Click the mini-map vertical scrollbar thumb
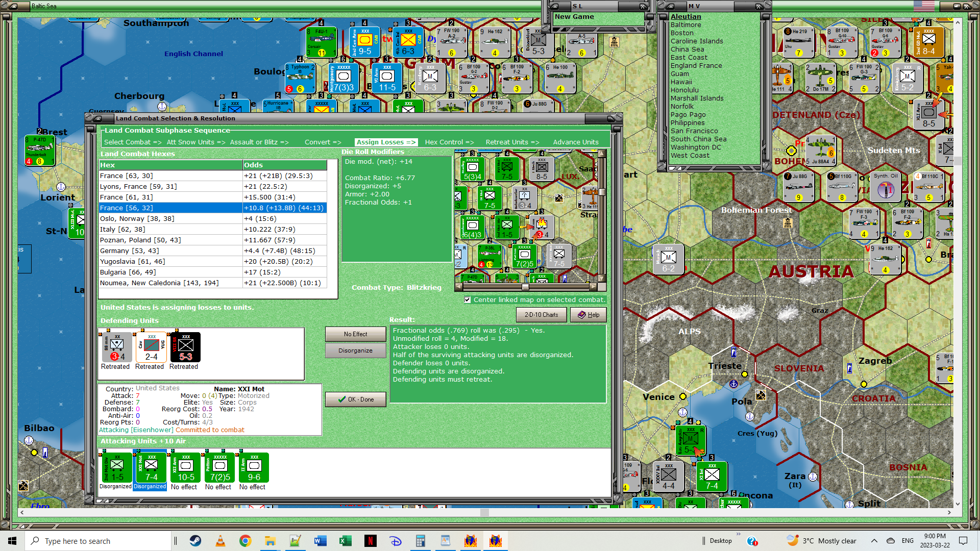 (602, 192)
